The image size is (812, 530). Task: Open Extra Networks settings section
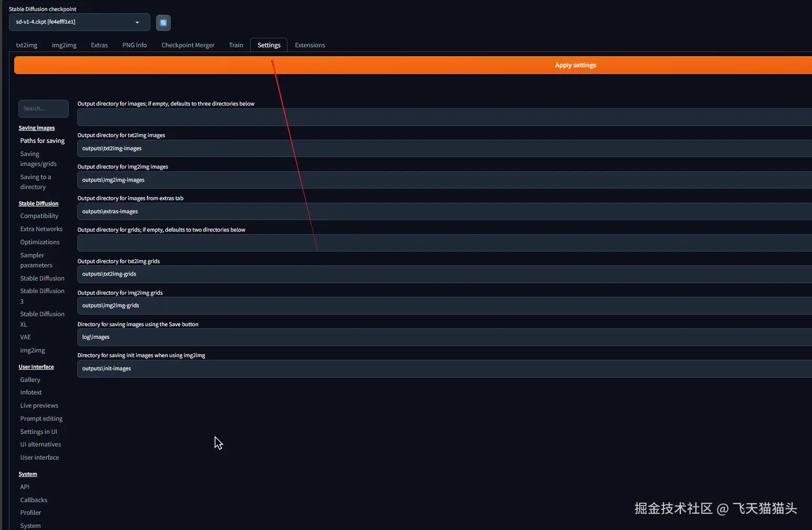42,229
